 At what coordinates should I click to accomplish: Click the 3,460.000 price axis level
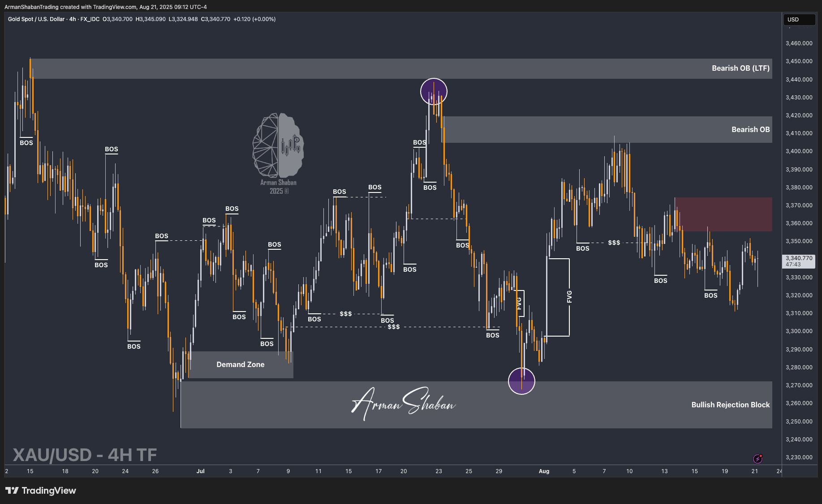click(x=799, y=43)
